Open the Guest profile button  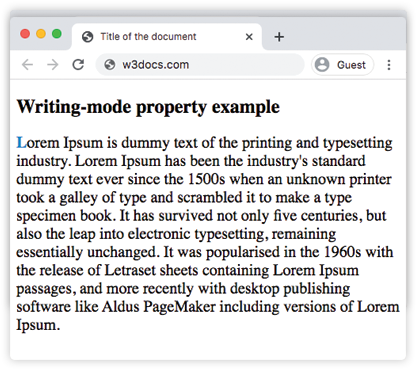pyautogui.click(x=342, y=65)
